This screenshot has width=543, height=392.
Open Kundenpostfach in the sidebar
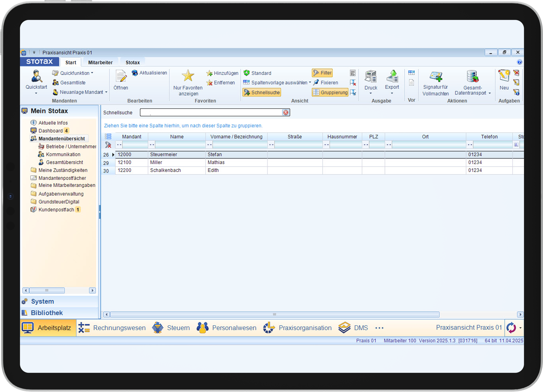click(55, 210)
